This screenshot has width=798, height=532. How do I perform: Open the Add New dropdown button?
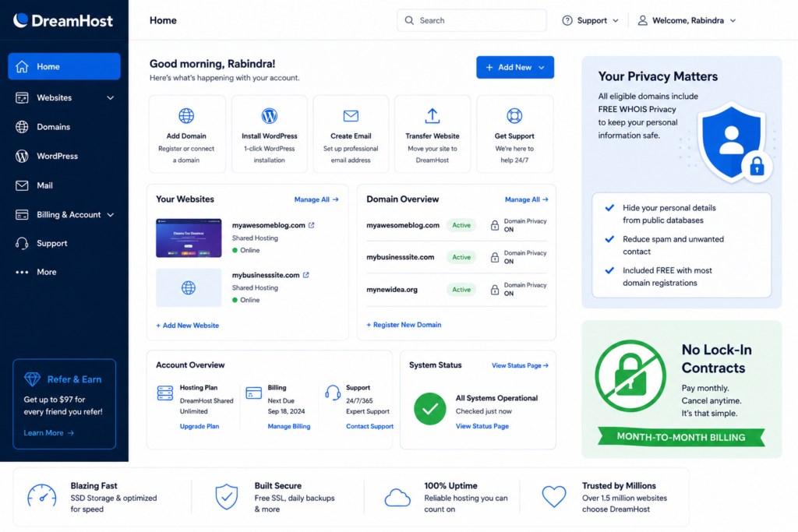pos(515,67)
